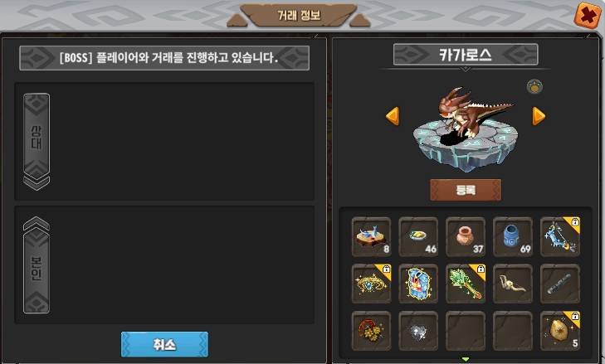Pick the golden egg item with count 5

pyautogui.click(x=560, y=331)
